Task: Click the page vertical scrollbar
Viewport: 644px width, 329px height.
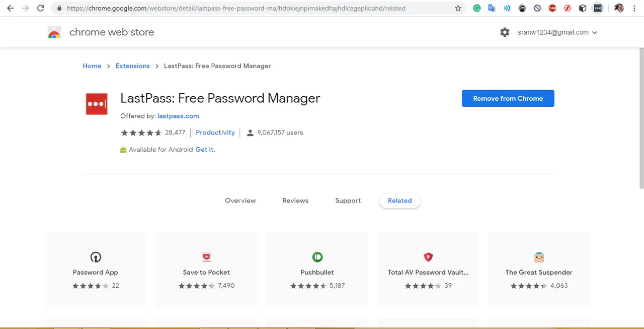Action: pos(641,118)
